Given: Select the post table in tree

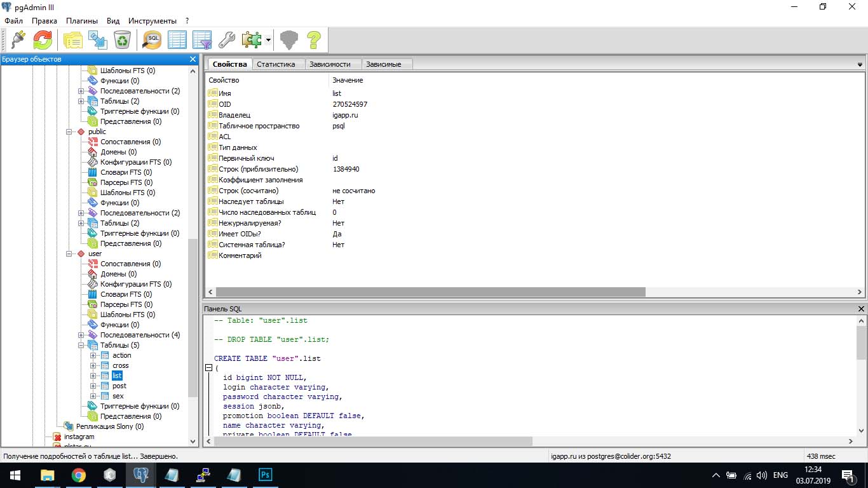Looking at the screenshot, I should pos(119,386).
